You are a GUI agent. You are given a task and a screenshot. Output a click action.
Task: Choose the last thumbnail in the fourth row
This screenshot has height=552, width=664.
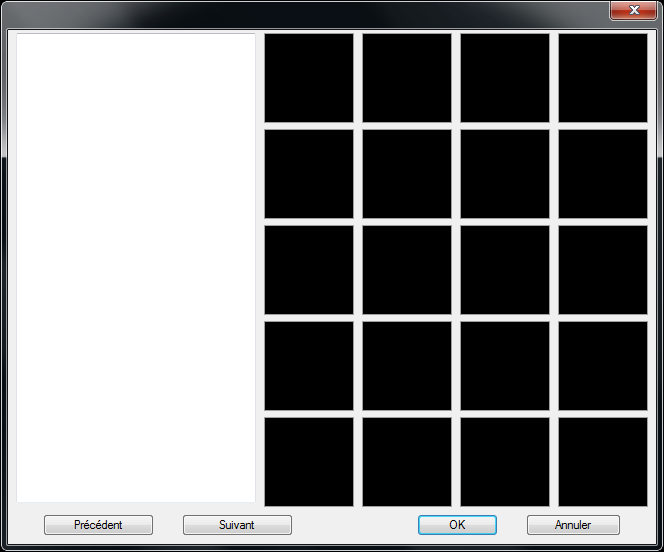click(603, 366)
